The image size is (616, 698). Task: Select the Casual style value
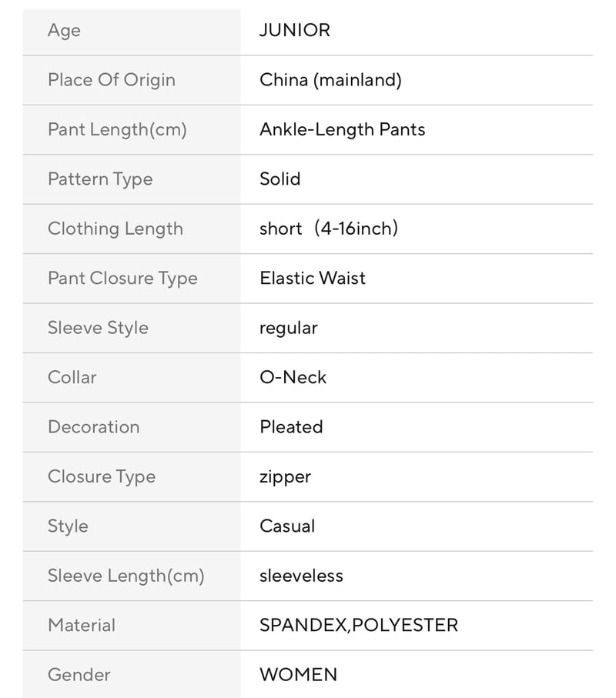point(287,526)
